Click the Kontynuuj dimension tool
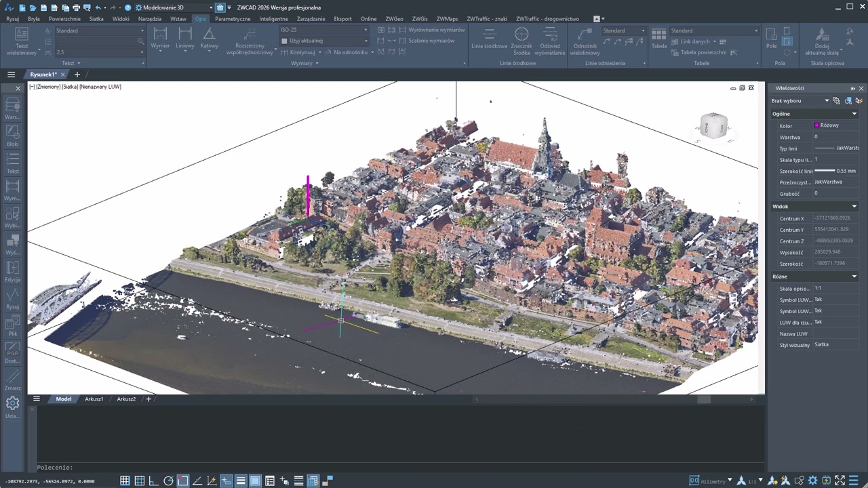The image size is (868, 488). tap(302, 52)
